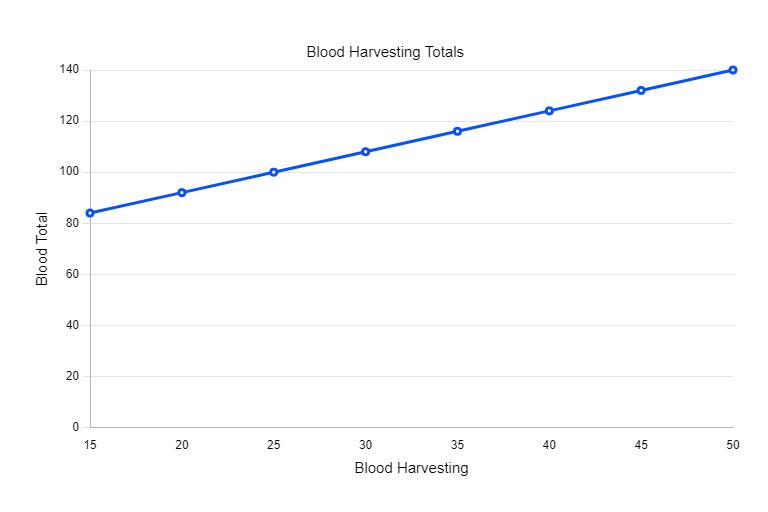Image resolution: width=768 pixels, height=512 pixels.
Task: Click the data point at x-value 15
Action: 90,213
